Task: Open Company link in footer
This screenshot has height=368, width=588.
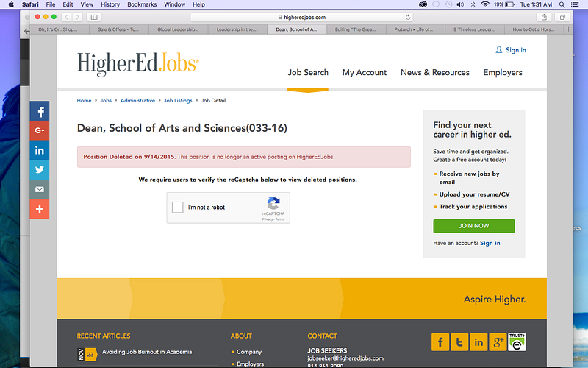Action: pos(249,352)
